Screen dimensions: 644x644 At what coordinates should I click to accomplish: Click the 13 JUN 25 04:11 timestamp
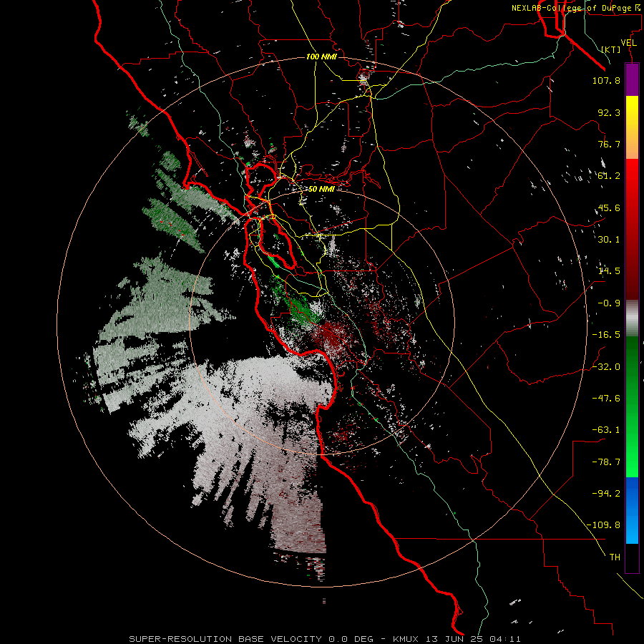[x=474, y=639]
